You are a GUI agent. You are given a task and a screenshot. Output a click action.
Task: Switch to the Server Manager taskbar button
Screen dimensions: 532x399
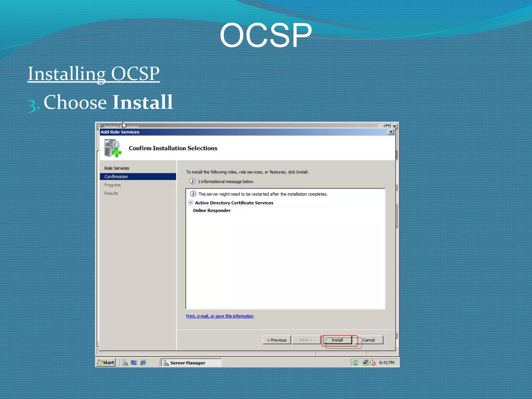191,363
